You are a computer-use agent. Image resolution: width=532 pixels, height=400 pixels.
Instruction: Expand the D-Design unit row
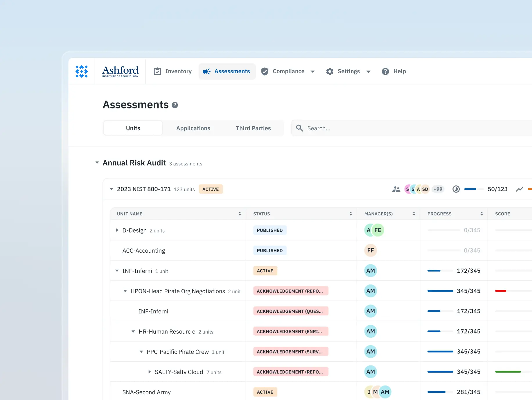[117, 230]
